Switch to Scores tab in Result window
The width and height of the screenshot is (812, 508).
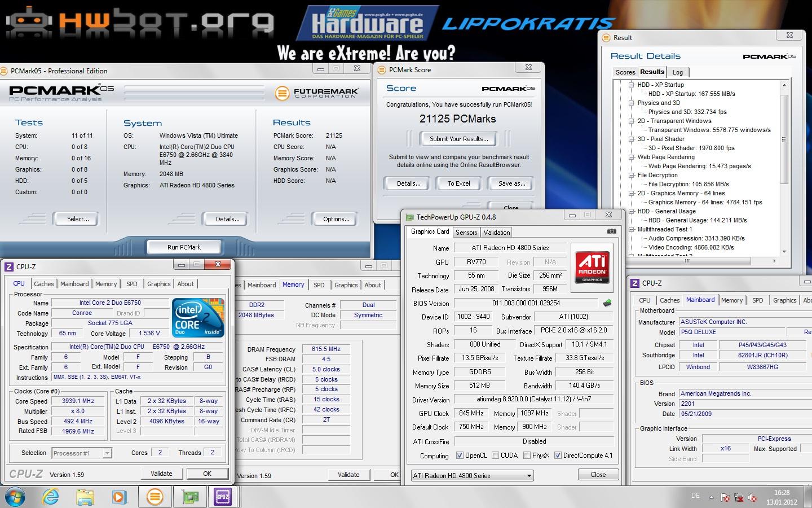click(x=625, y=72)
